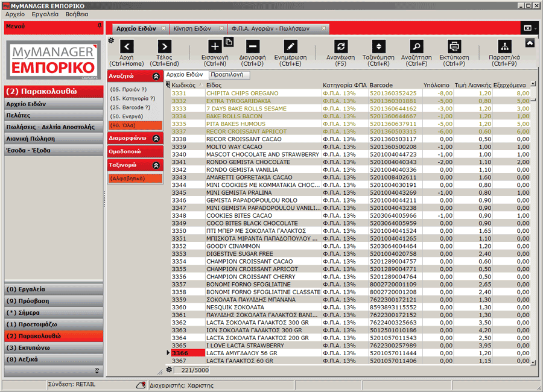Click scroll-up arrow of the item grid

(533, 84)
